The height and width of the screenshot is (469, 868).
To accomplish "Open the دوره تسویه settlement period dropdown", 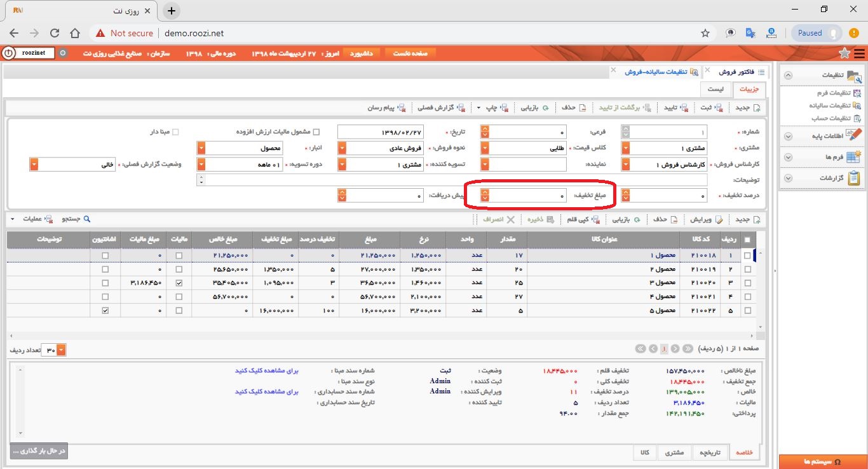I will pos(201,165).
